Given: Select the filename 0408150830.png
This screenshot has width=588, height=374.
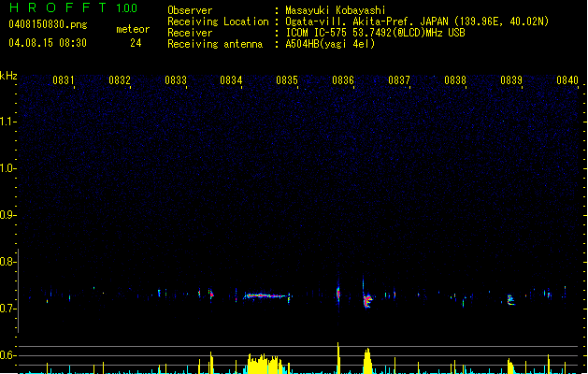Looking at the screenshot, I should [48, 24].
